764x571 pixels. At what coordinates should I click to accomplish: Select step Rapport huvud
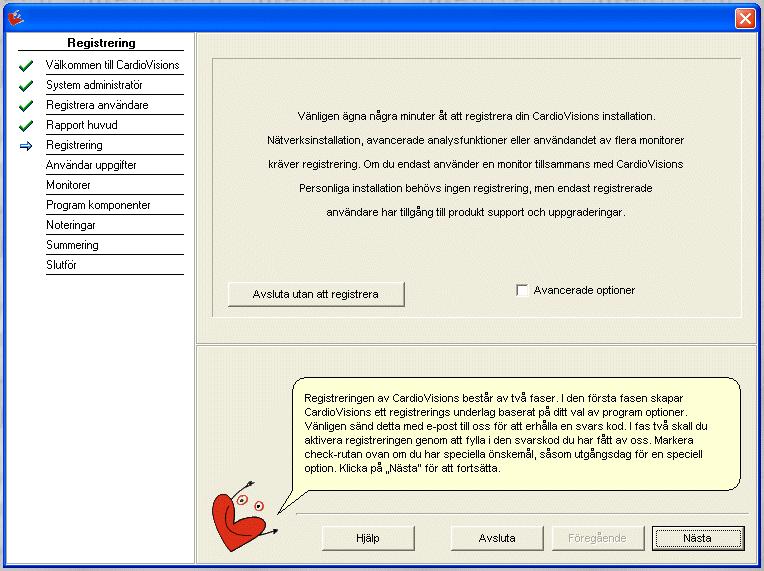tap(82, 125)
